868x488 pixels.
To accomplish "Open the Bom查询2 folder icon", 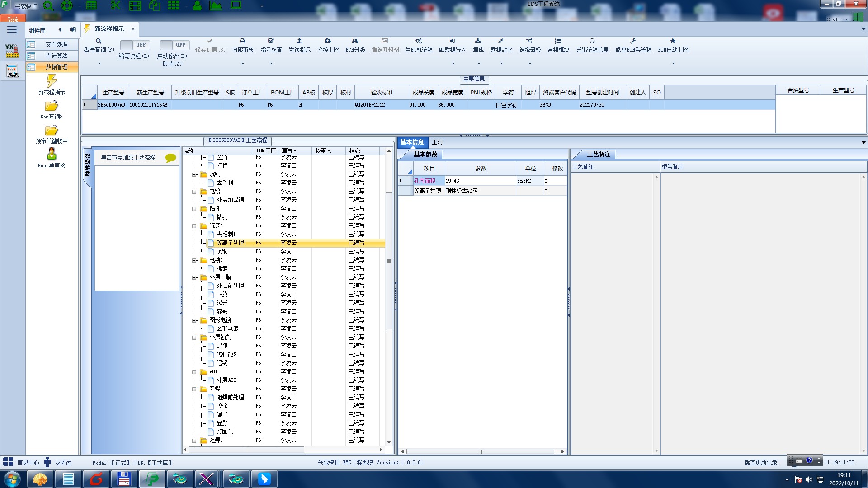I will tap(52, 107).
